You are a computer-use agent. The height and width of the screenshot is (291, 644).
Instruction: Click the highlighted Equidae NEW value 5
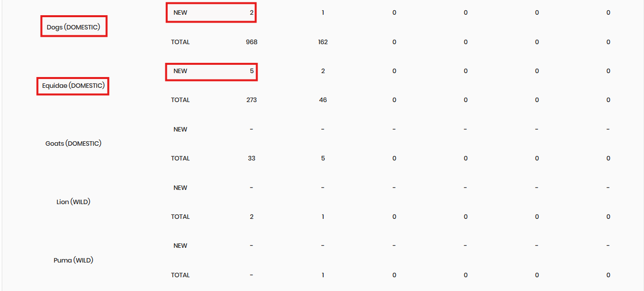(x=252, y=71)
